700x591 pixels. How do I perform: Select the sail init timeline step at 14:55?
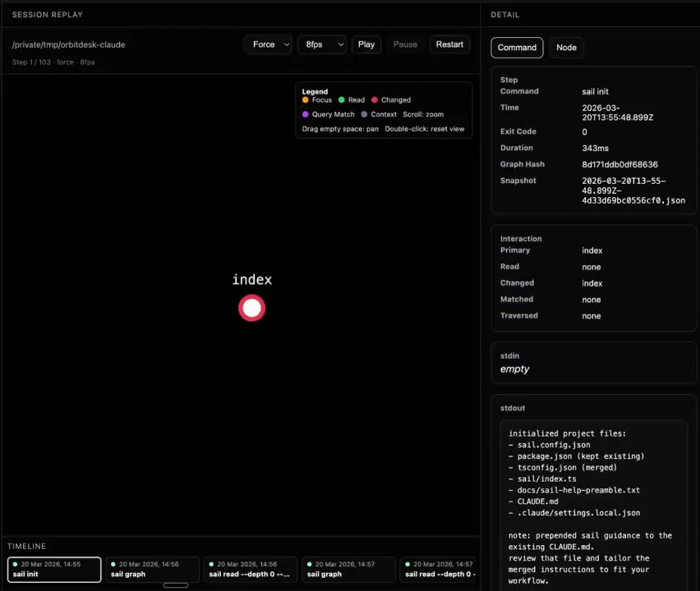tap(54, 569)
